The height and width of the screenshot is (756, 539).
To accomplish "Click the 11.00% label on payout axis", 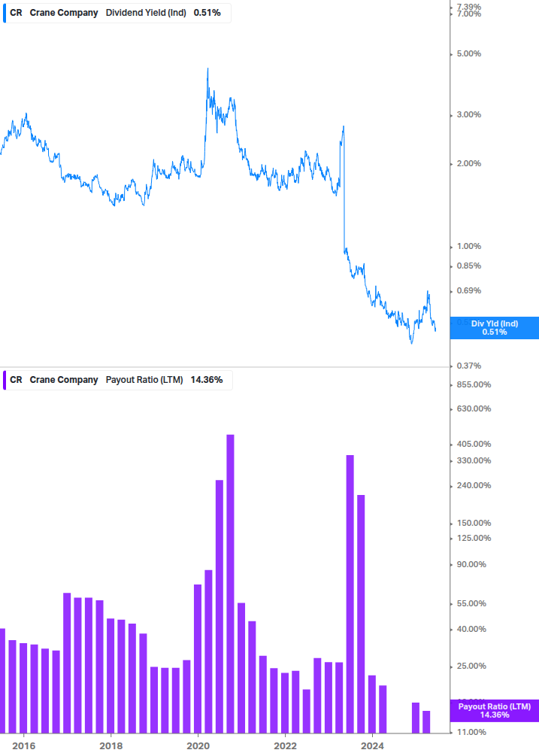I will tap(471, 733).
